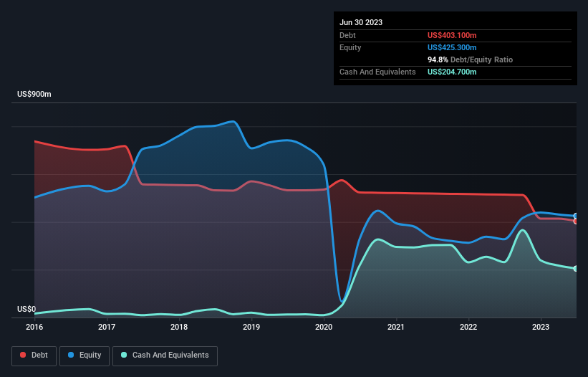Select the blue Equity endpoint marker on chart
588x377 pixels.
576,216
